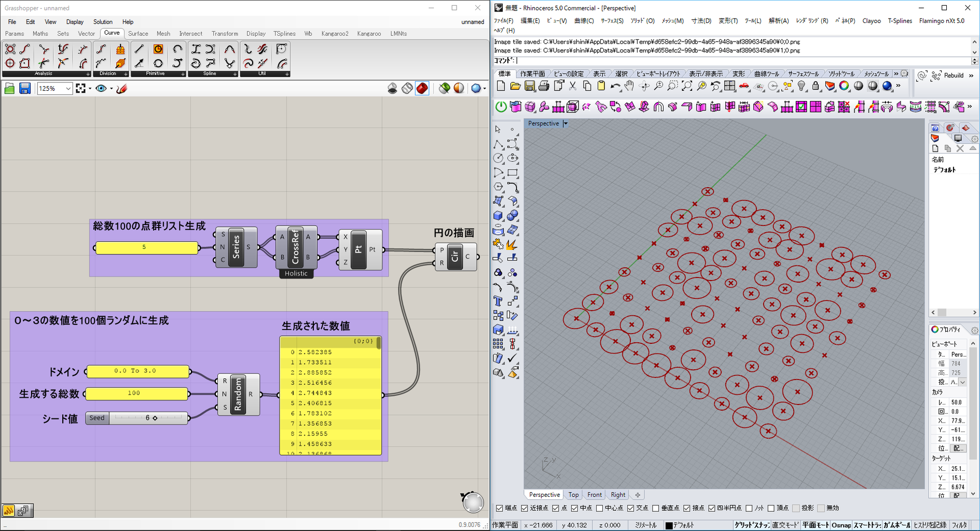
Task: Open the Perspective viewport title dropdown arrow
Action: pyautogui.click(x=565, y=123)
